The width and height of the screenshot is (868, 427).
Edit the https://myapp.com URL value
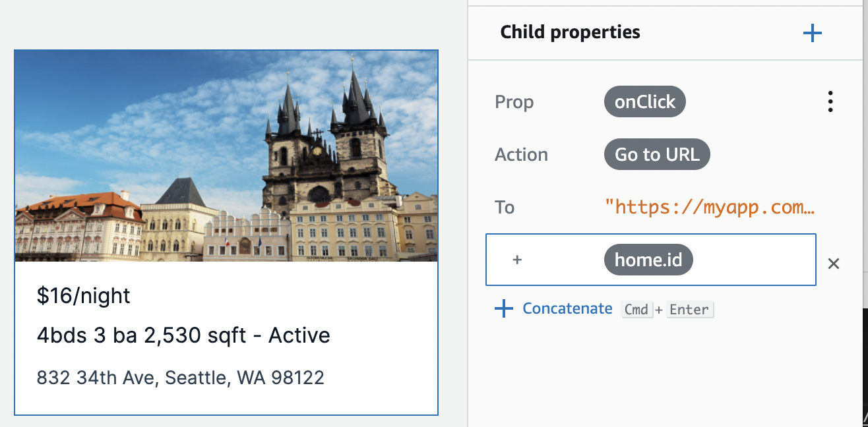[x=710, y=207]
